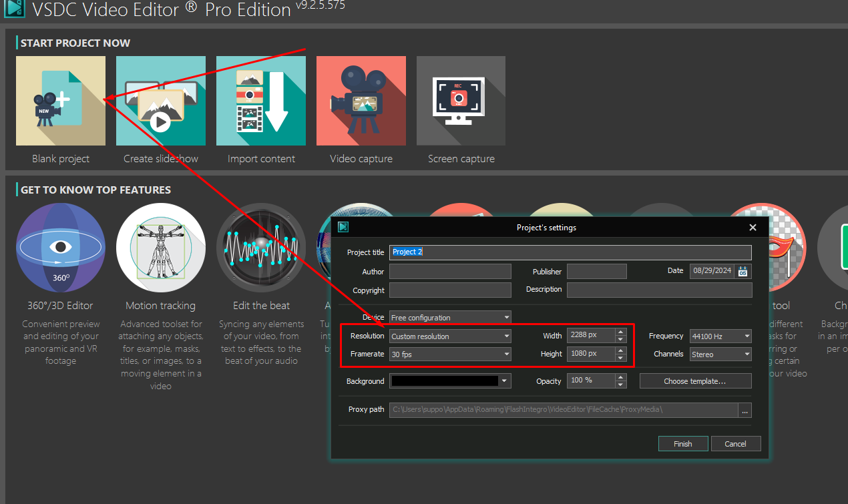The width and height of the screenshot is (848, 504).
Task: Decrease Width with the down arrow
Action: coord(621,338)
